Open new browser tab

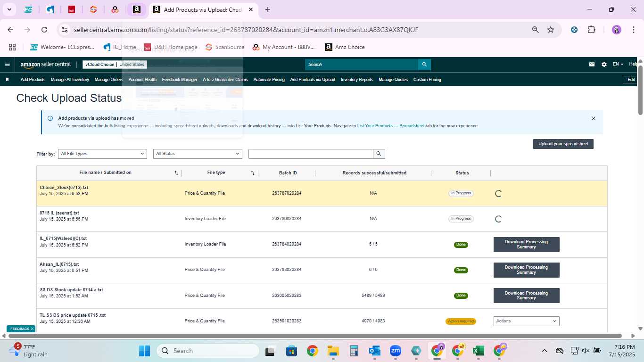pos(268,9)
